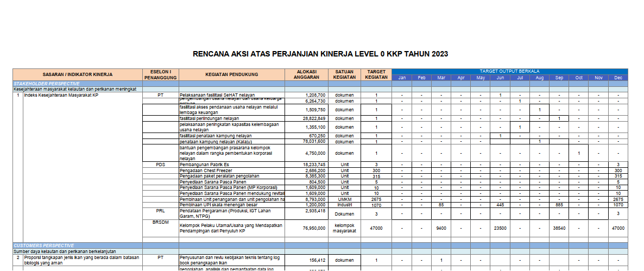Select Pengadaan Chest Freezer cell
644x271 pixels.
click(x=232, y=170)
